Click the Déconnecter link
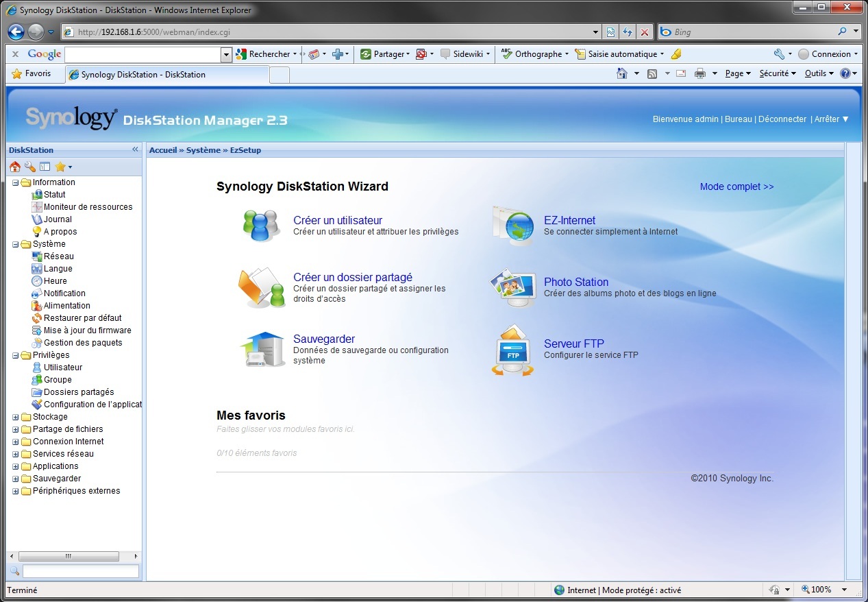868x602 pixels. (782, 119)
